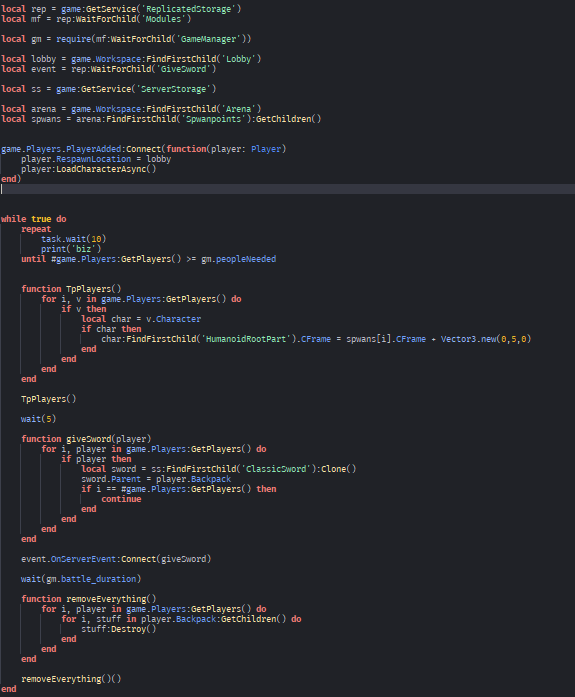The height and width of the screenshot is (697, 575).
Task: Click the 'while true do' statement
Action: tap(34, 219)
